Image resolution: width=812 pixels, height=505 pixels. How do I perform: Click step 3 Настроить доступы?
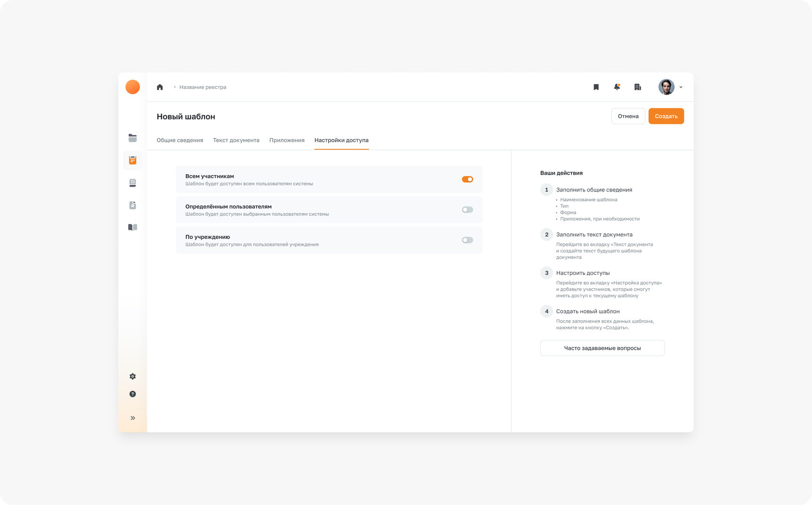tap(583, 273)
